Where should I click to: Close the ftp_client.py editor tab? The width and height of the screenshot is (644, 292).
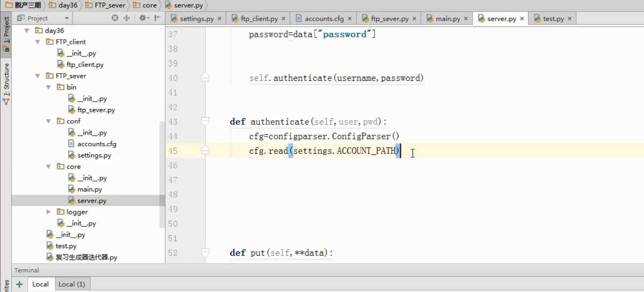point(283,18)
